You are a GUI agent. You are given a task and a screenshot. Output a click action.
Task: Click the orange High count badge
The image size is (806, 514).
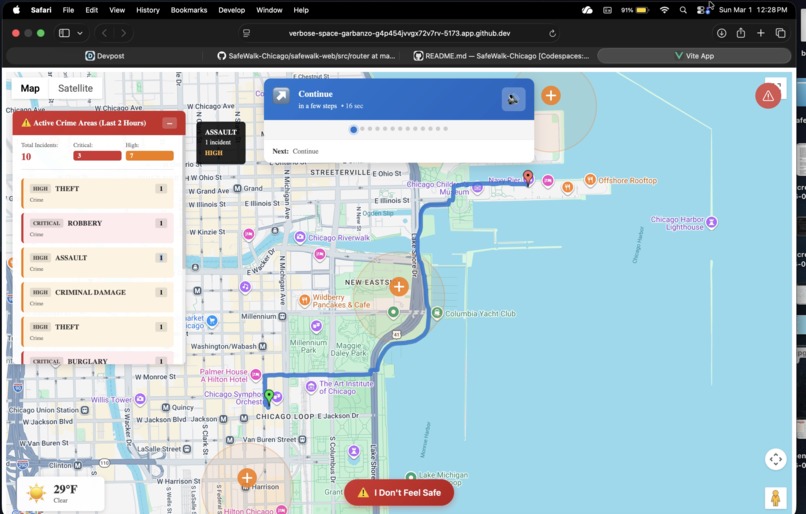[150, 155]
